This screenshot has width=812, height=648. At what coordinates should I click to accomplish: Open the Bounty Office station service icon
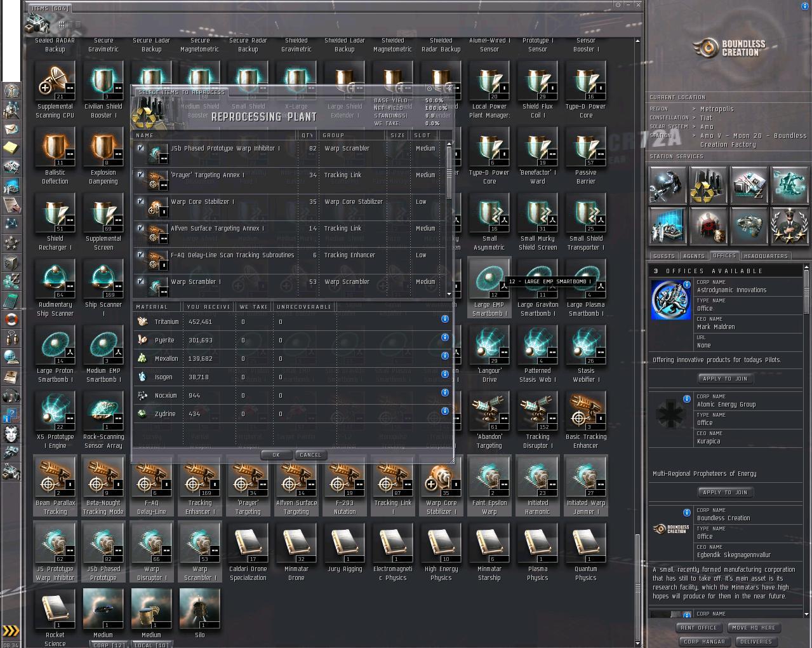708,226
